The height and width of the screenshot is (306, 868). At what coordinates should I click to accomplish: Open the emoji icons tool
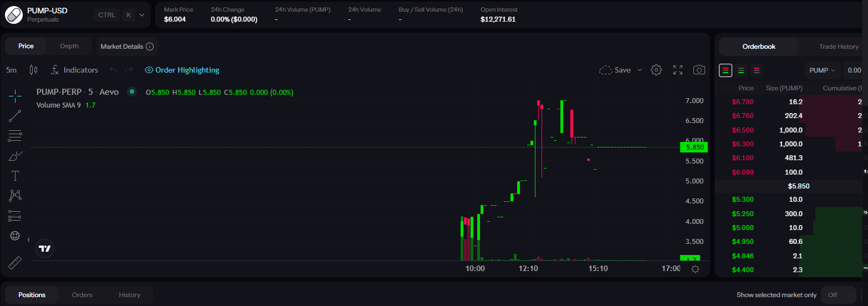16,236
